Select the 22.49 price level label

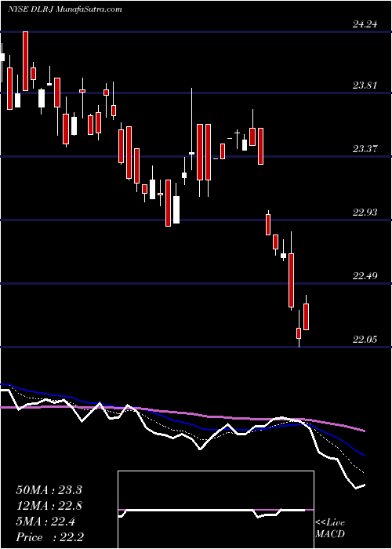click(x=365, y=275)
